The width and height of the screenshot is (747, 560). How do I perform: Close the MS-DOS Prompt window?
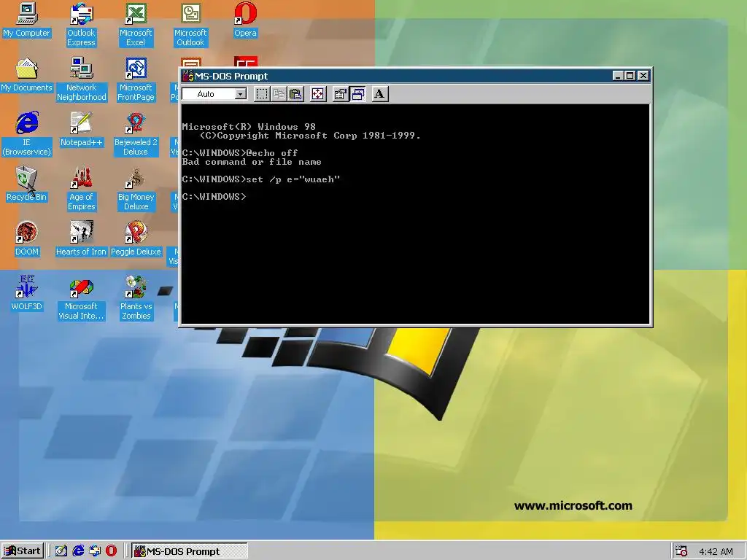click(x=643, y=76)
